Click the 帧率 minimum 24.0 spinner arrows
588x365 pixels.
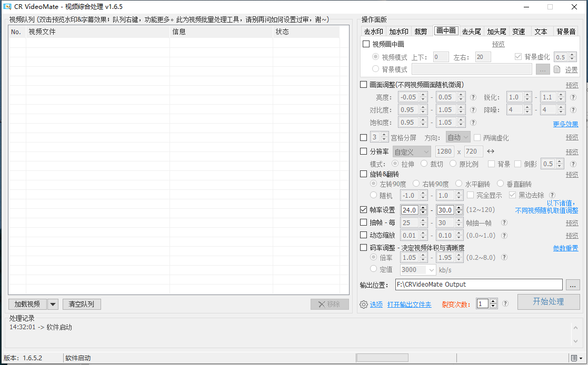pyautogui.click(x=423, y=210)
